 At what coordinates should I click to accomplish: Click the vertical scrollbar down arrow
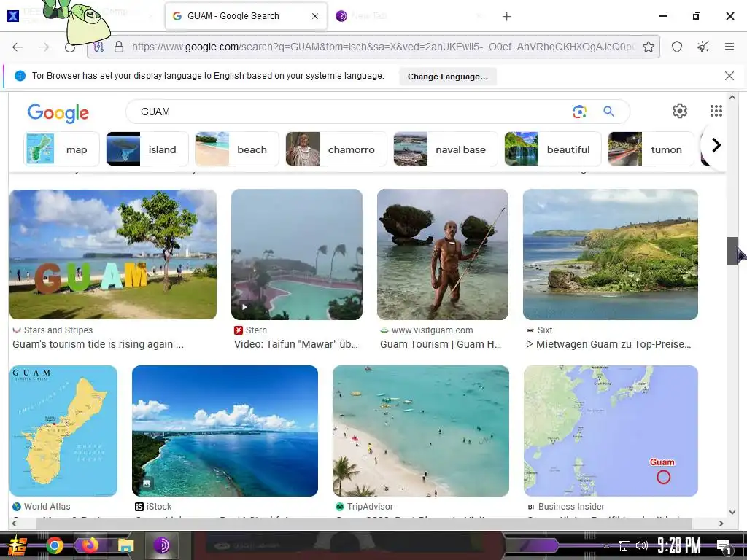[x=732, y=513]
